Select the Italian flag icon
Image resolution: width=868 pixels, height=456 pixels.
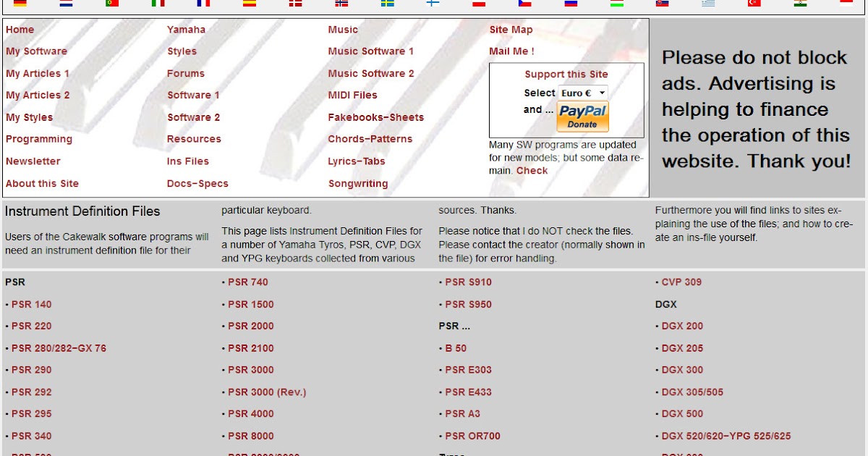click(158, 3)
